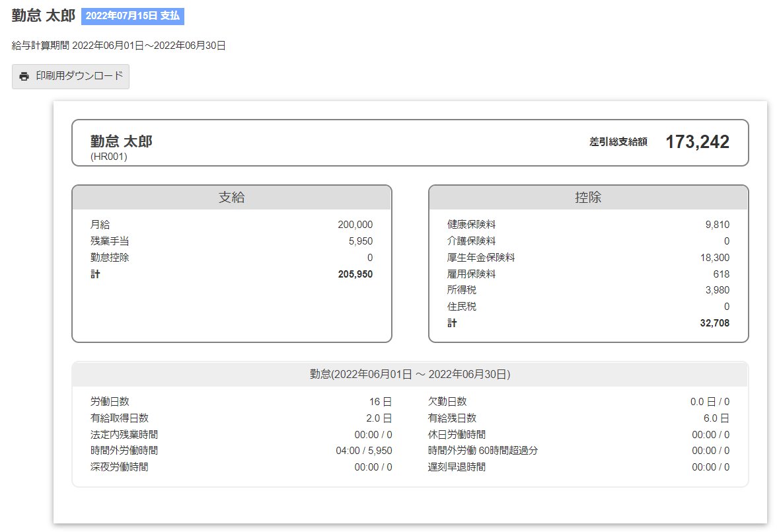Click the printer icon on the download button
777x532 pixels.
click(24, 76)
